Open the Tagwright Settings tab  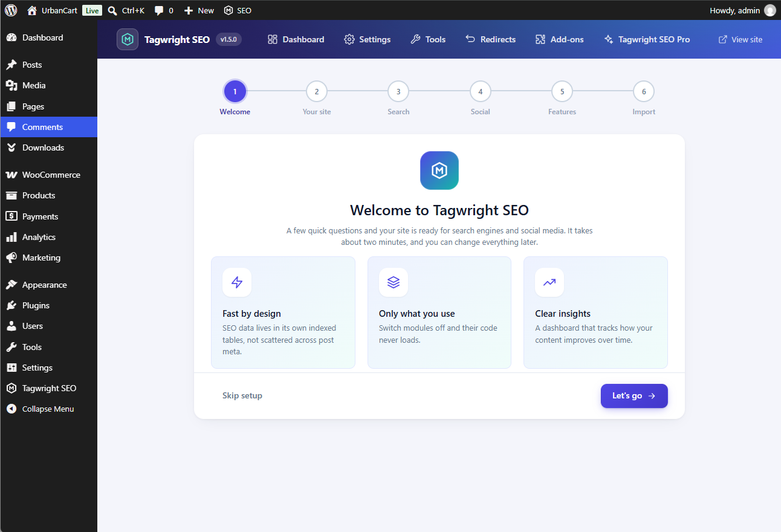(x=368, y=39)
